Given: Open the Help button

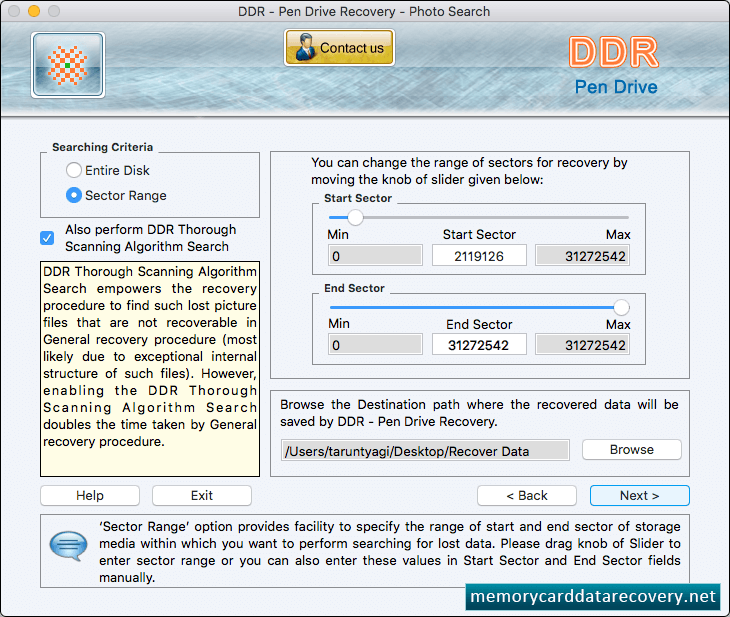Looking at the screenshot, I should 90,495.
